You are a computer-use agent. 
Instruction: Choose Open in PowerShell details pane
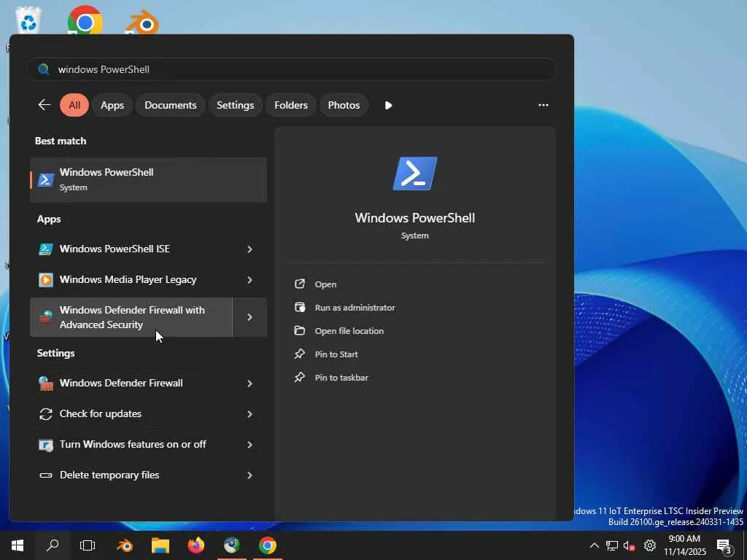point(326,284)
